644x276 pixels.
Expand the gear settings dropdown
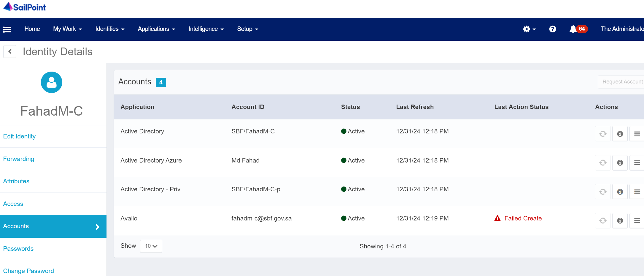(529, 29)
